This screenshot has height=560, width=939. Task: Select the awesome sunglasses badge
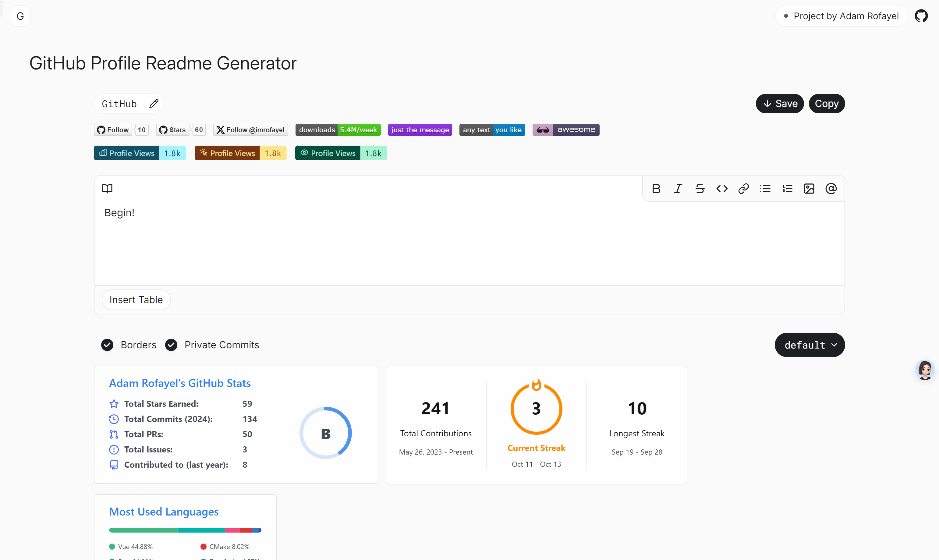pos(566,130)
